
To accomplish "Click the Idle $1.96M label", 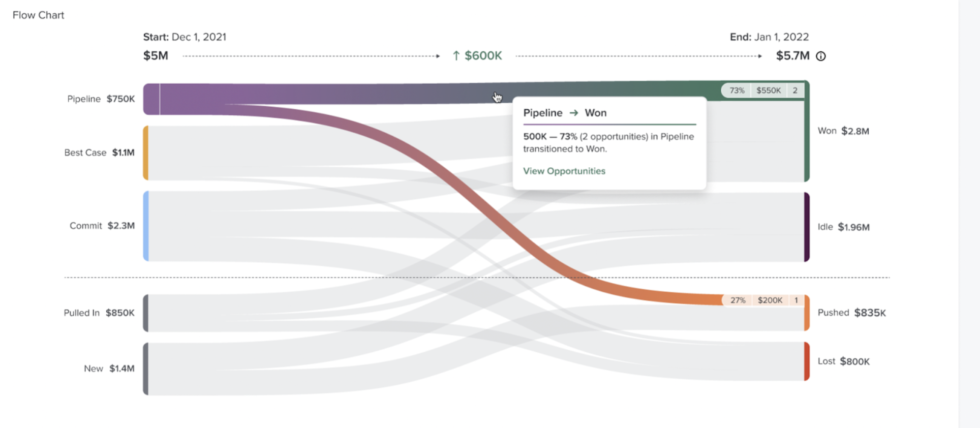I will click(x=843, y=227).
